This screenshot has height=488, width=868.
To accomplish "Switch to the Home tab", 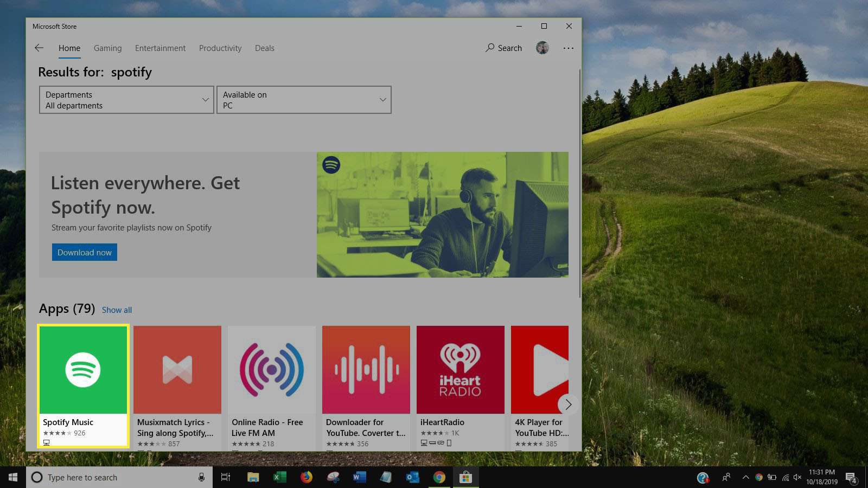I will [69, 48].
